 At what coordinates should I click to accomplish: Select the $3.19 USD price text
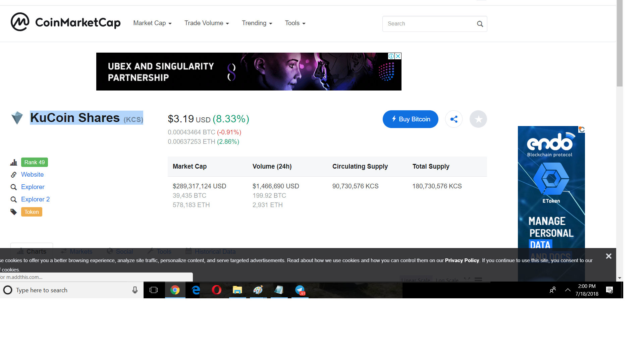click(x=189, y=119)
